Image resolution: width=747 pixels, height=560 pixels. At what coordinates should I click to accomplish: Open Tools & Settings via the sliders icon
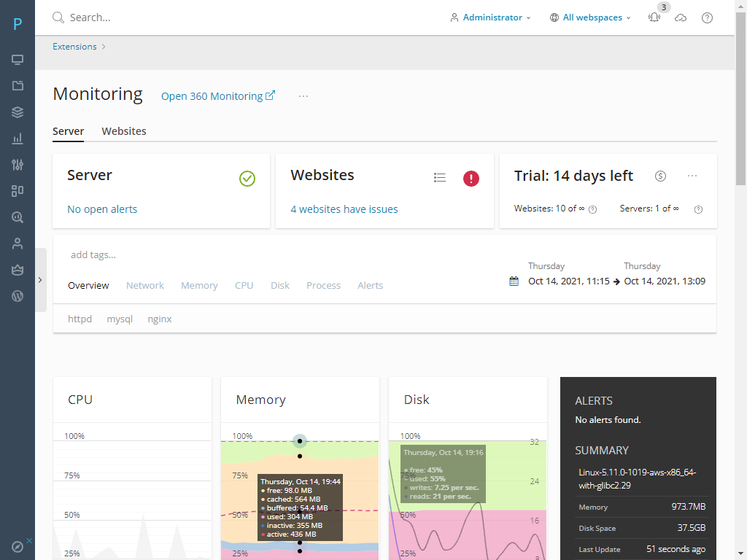coord(18,164)
